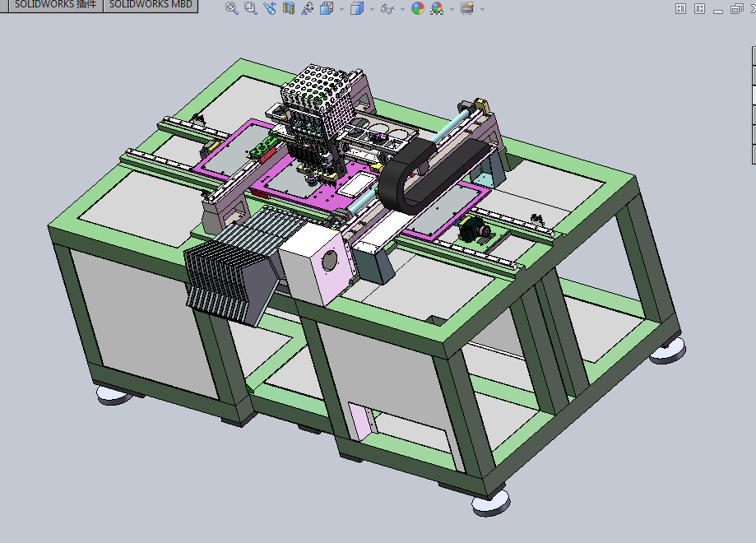Switch to the SOLIDWORKS 插件 tab
Image resolution: width=756 pixels, height=543 pixels.
point(55,5)
